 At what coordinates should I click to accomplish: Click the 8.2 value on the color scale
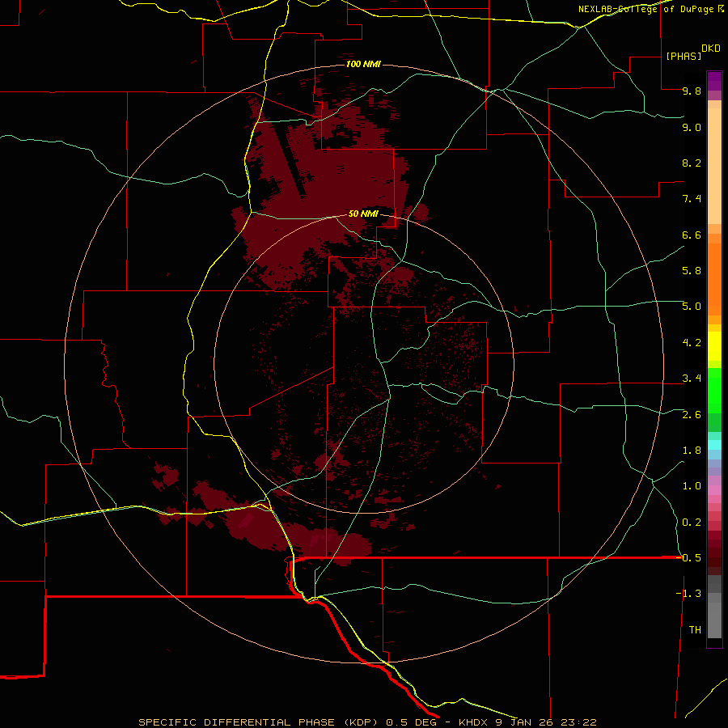point(692,163)
